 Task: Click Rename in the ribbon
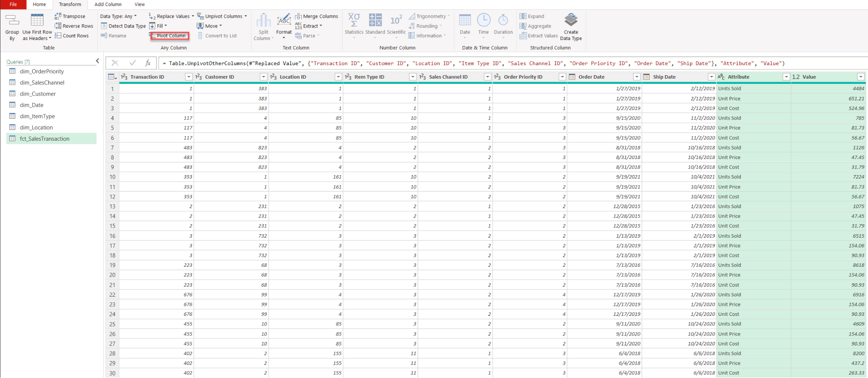[113, 36]
